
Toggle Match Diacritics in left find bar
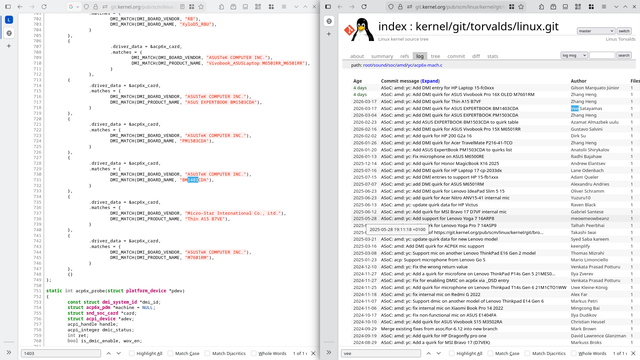pos(225,353)
